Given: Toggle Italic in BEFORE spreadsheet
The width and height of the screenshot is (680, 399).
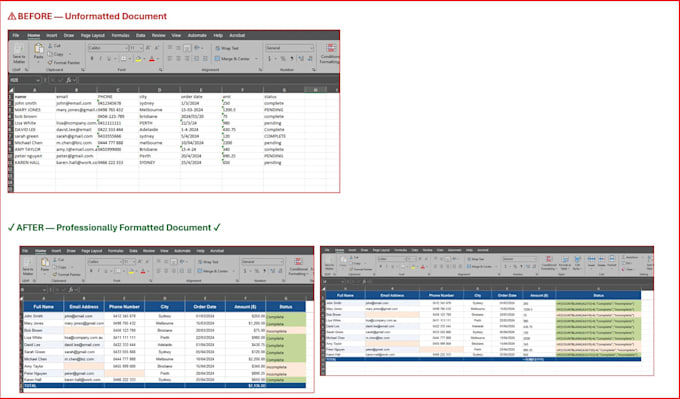Looking at the screenshot, I should click(100, 58).
